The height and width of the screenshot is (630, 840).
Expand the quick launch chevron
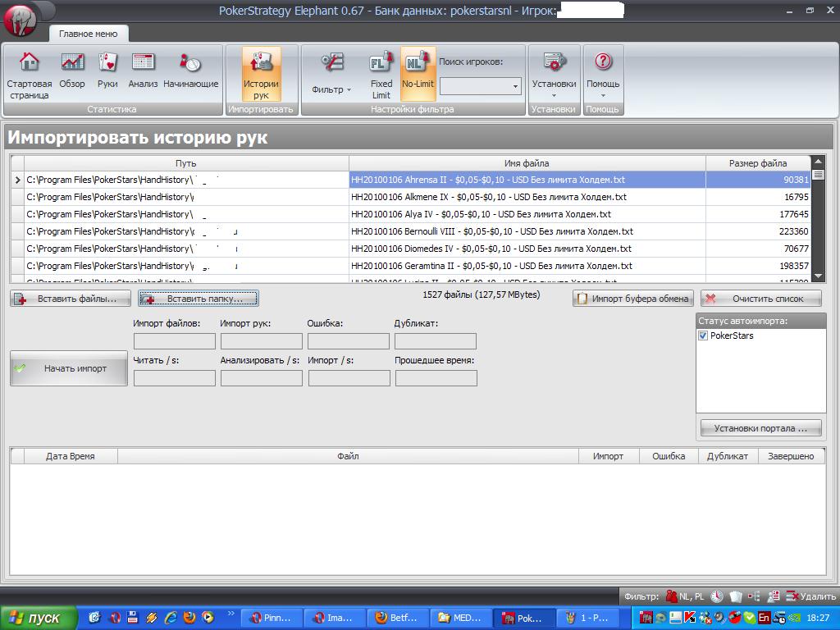[x=231, y=614]
